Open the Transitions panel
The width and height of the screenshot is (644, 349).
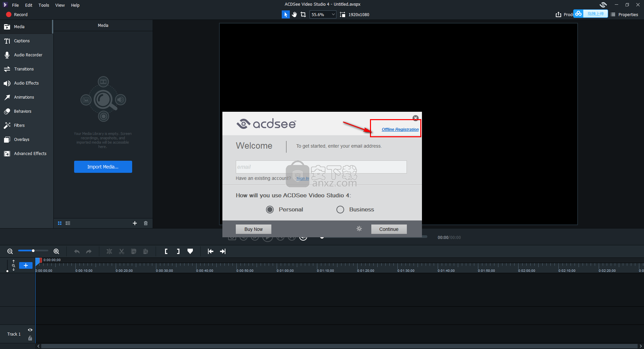tap(26, 69)
